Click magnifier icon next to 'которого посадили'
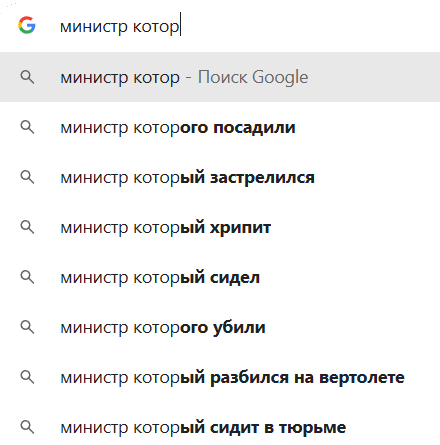The image size is (440, 445). coord(27,127)
